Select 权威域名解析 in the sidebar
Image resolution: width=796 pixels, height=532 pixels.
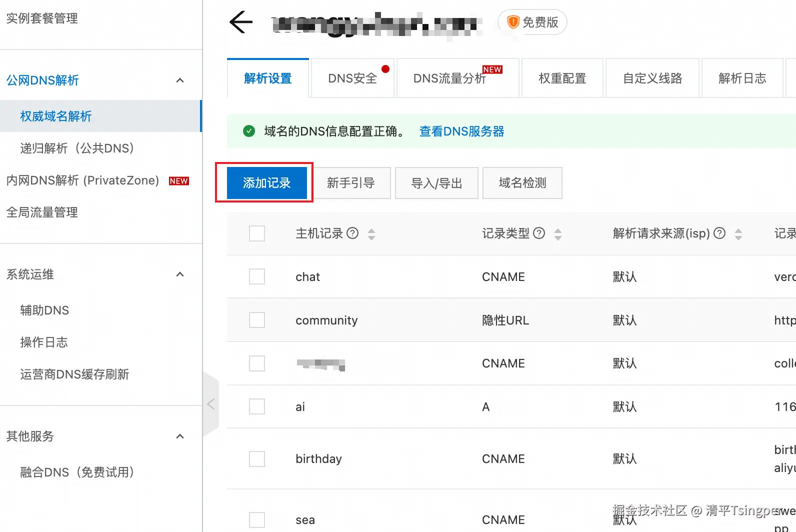(x=100, y=116)
